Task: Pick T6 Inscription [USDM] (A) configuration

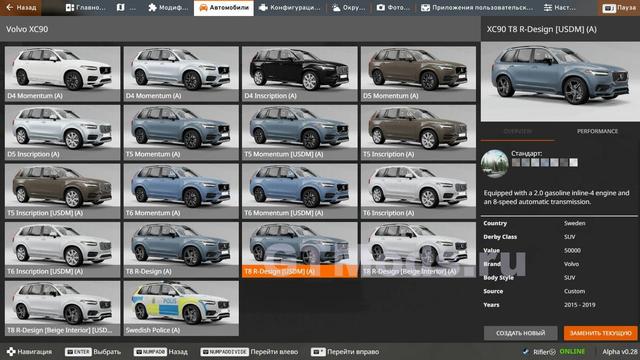Action: (x=62, y=250)
